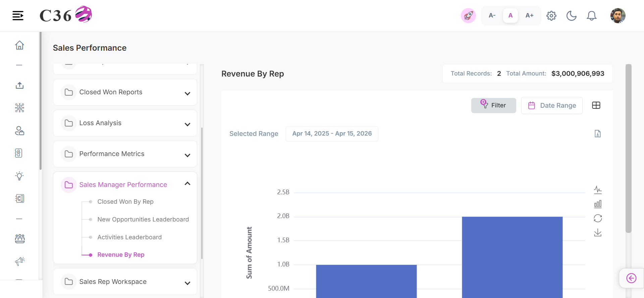Open Closed Won By Rep report

coord(125,202)
